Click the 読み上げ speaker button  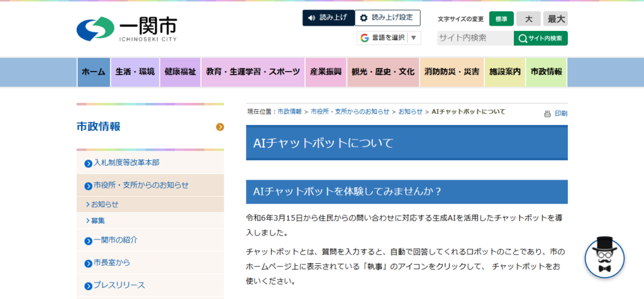328,18
